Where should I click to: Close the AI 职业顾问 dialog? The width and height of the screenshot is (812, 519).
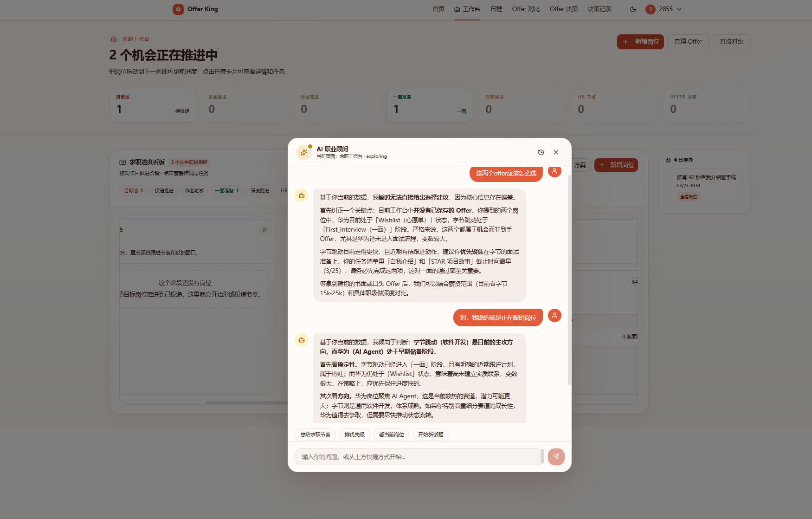(x=556, y=152)
